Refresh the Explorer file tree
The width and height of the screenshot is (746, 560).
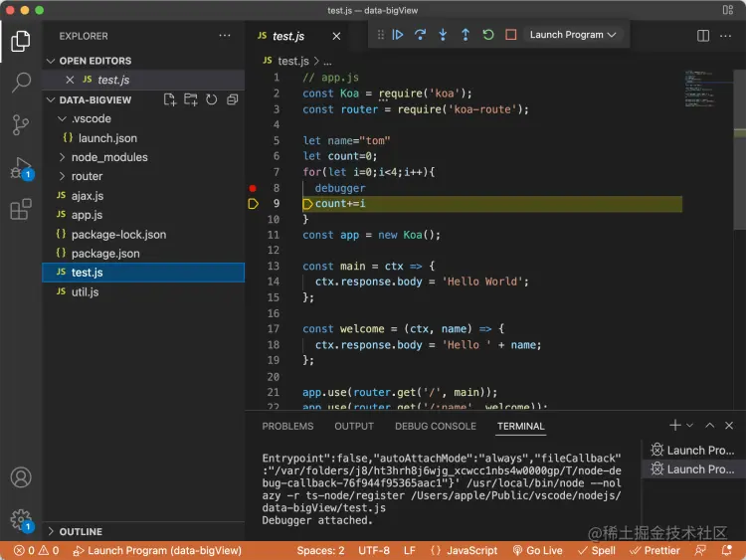tap(212, 99)
